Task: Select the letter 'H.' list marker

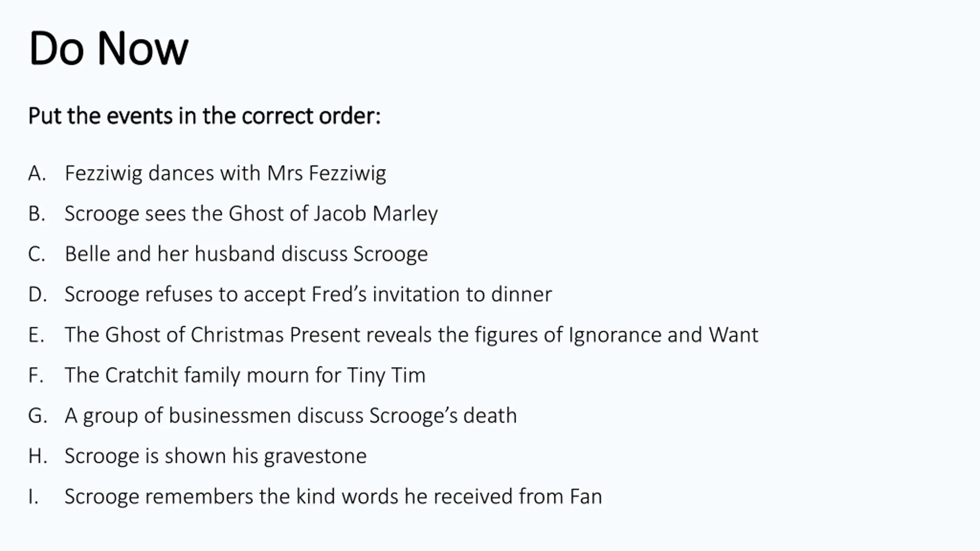Action: [38, 456]
